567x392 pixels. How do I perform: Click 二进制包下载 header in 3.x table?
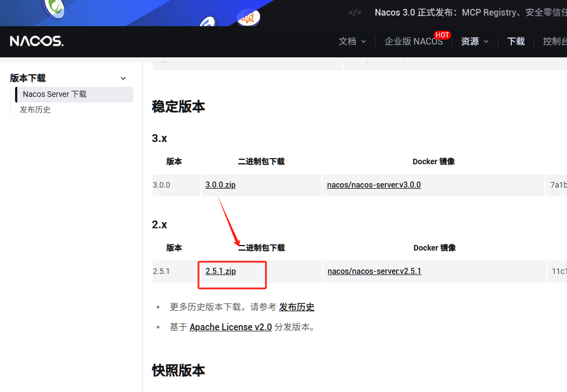261,161
